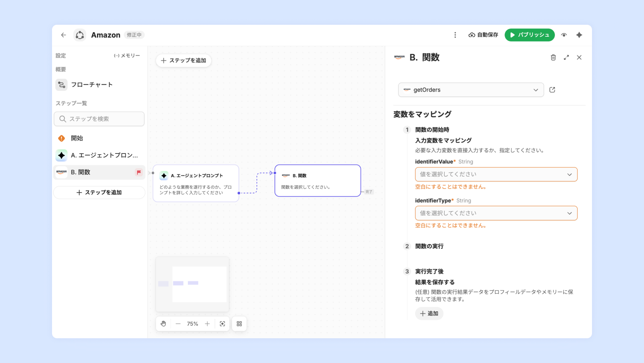This screenshot has height=363, width=644.
Task: Open the three-dot more options menu
Action: [455, 35]
